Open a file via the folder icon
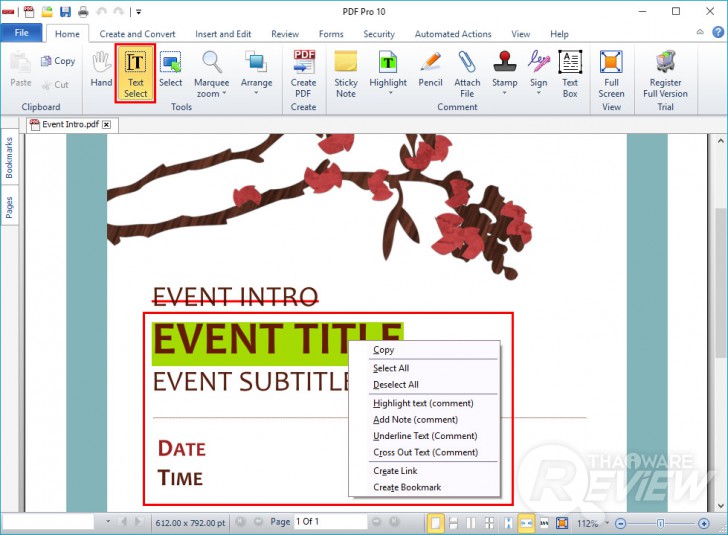 [47, 12]
